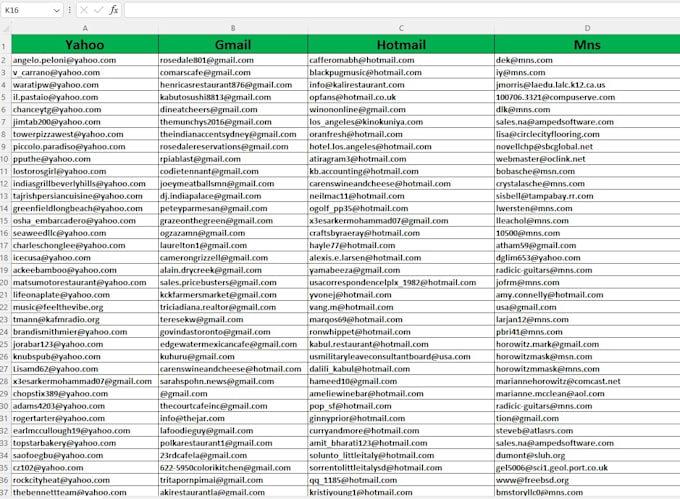The image size is (680, 499).
Task: Select the Gmail header cell
Action: tap(233, 45)
